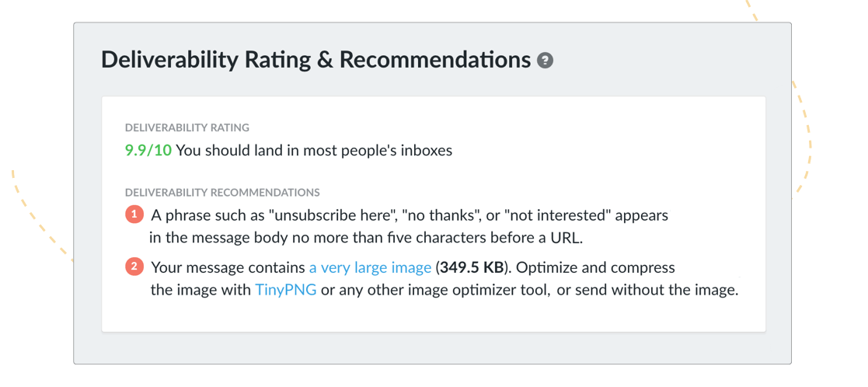Click the "Deliverability Rating & Recommendations" heading

(x=316, y=60)
